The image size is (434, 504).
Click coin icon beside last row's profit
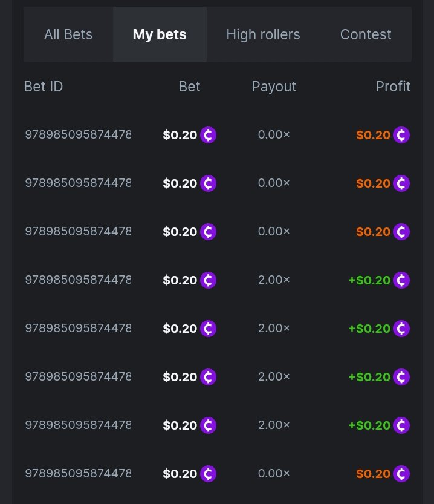pos(401,473)
